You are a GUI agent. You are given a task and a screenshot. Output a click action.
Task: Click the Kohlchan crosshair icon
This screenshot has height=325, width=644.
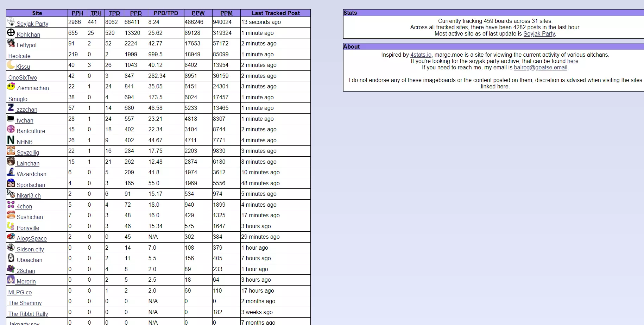[x=11, y=33]
